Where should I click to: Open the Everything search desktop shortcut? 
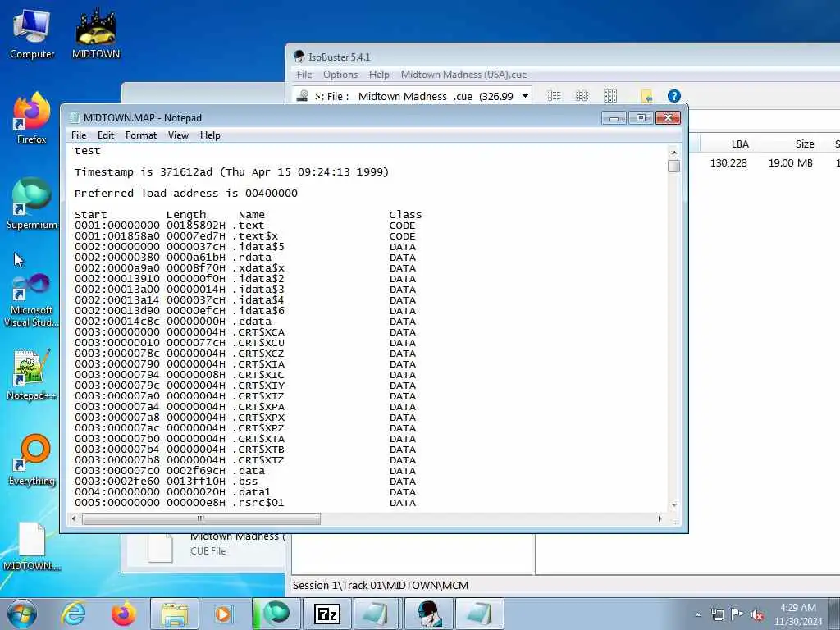point(32,460)
